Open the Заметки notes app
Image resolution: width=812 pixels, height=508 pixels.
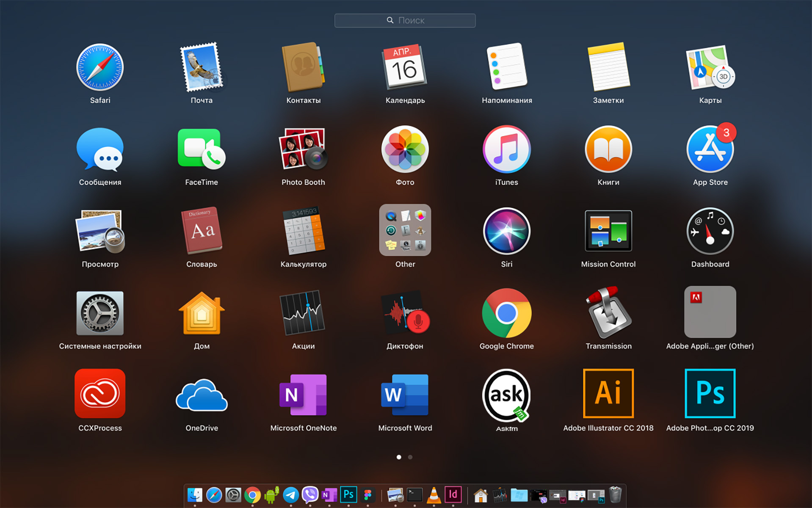608,66
